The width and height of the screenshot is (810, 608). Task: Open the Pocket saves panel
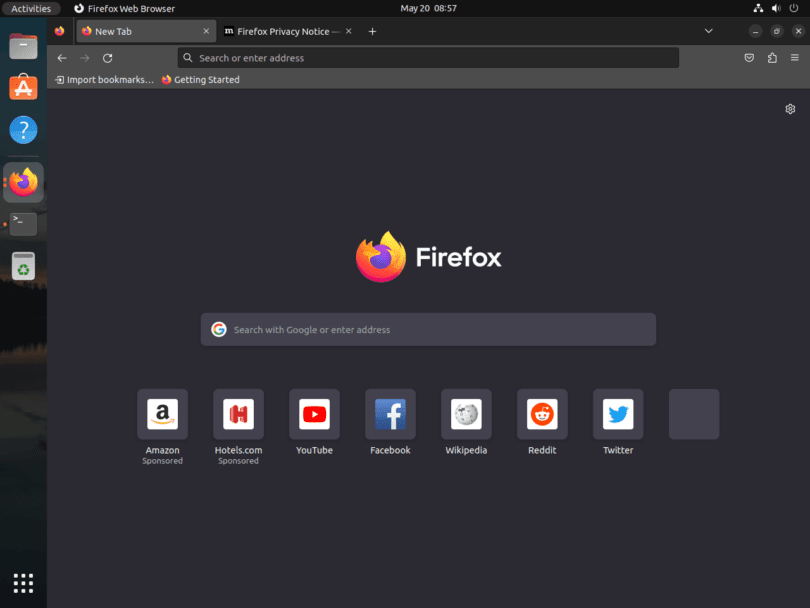[x=749, y=57]
